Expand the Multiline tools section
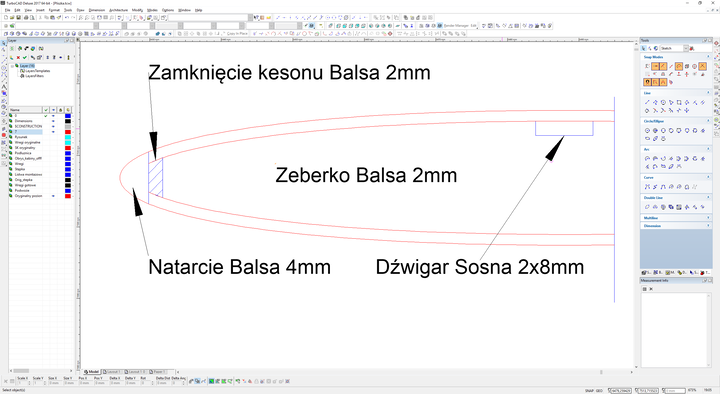Image resolution: width=720 pixels, height=394 pixels. pos(708,218)
